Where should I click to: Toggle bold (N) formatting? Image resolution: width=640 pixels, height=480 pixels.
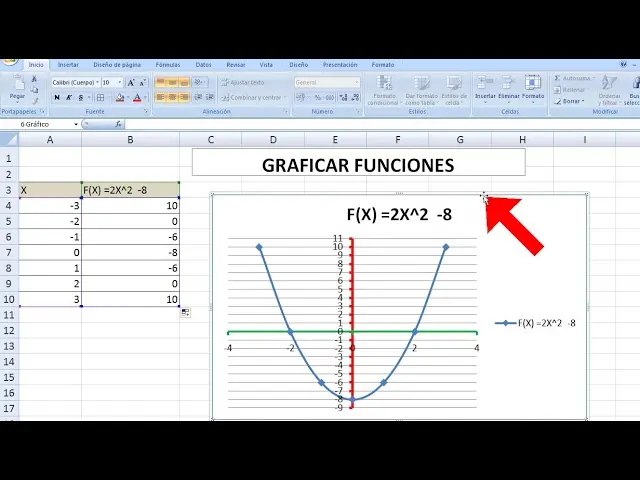point(57,98)
